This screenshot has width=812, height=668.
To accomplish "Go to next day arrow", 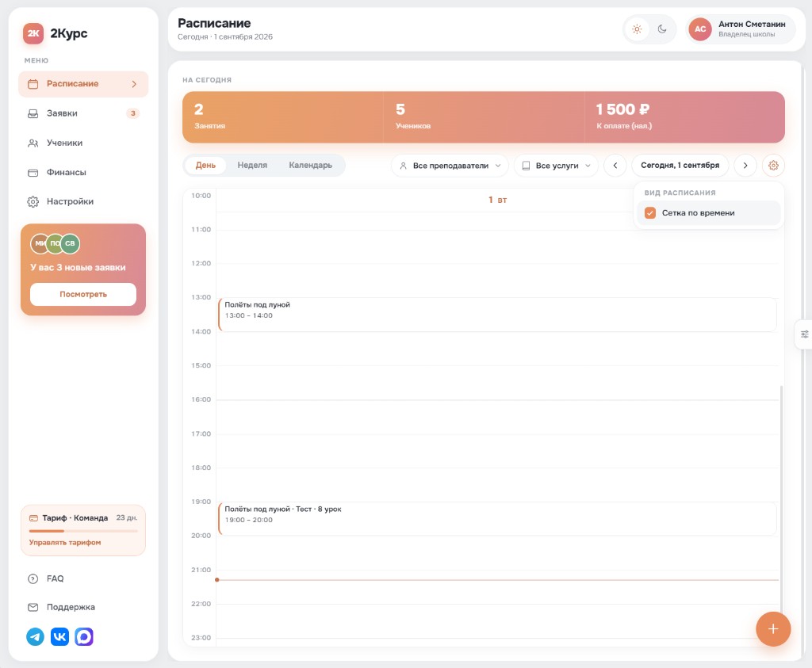I will click(x=745, y=166).
